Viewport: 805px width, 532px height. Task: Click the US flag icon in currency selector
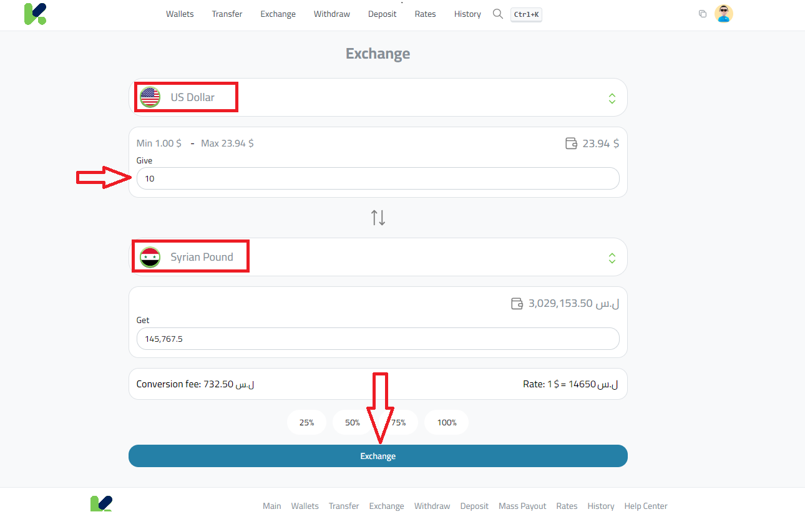pyautogui.click(x=150, y=97)
